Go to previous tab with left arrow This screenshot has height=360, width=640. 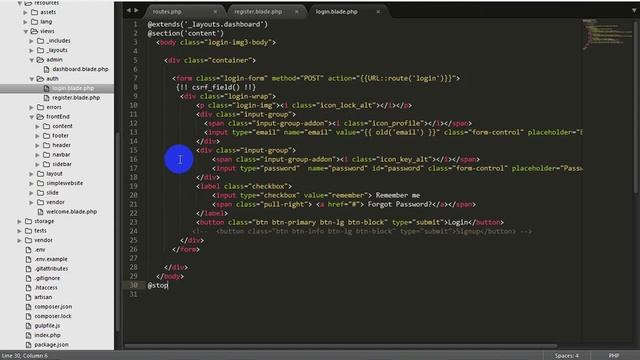coord(129,10)
